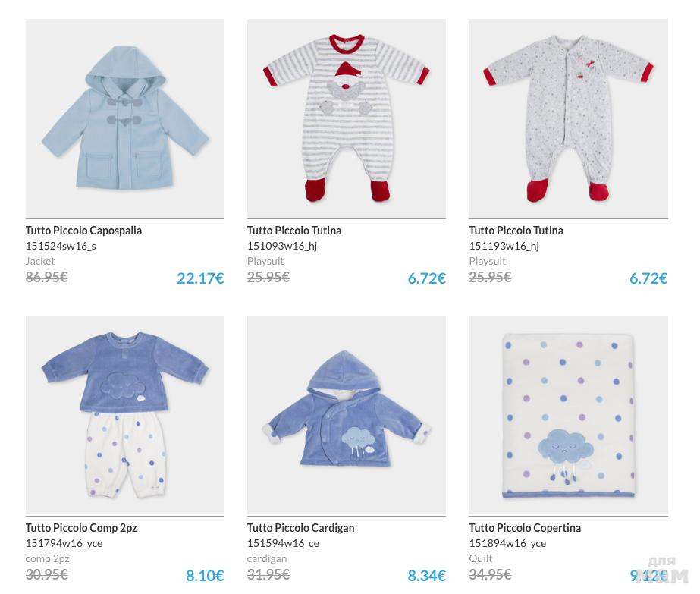
Task: Click the striped Santa playsuit photo
Action: [346, 119]
